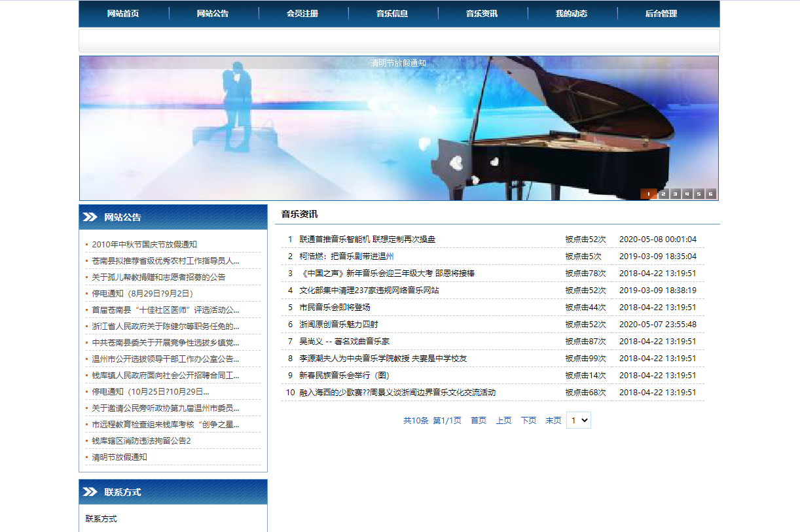Switch to the 网站首页 menu tab

pyautogui.click(x=122, y=13)
